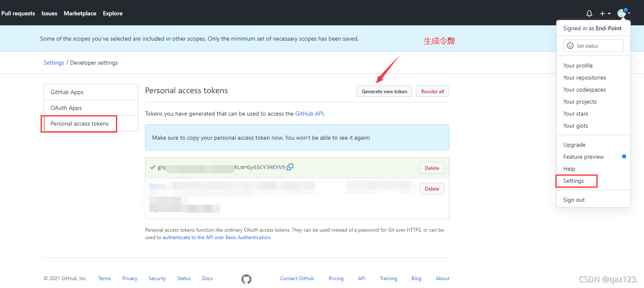The height and width of the screenshot is (288, 644).
Task: Click the Settings breadcrumb link
Action: [54, 63]
